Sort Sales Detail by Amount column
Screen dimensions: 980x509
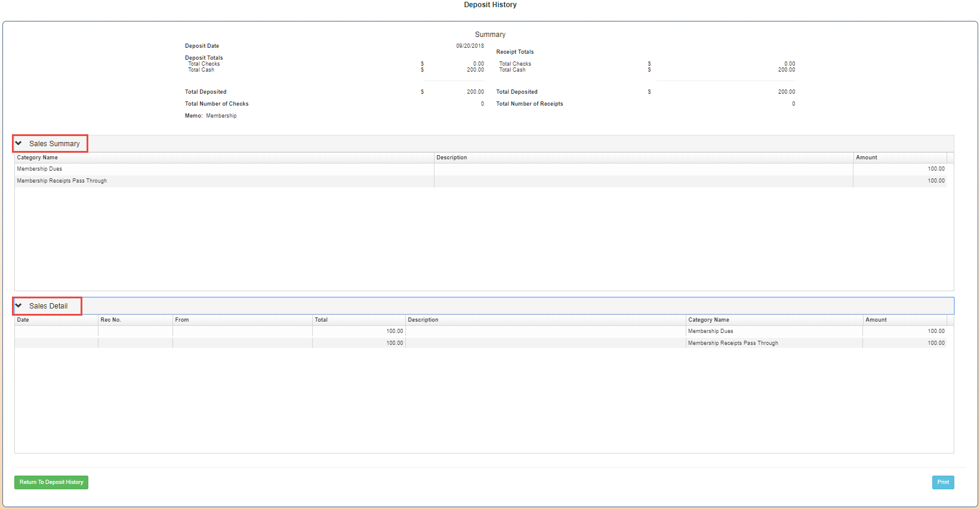[x=876, y=320]
